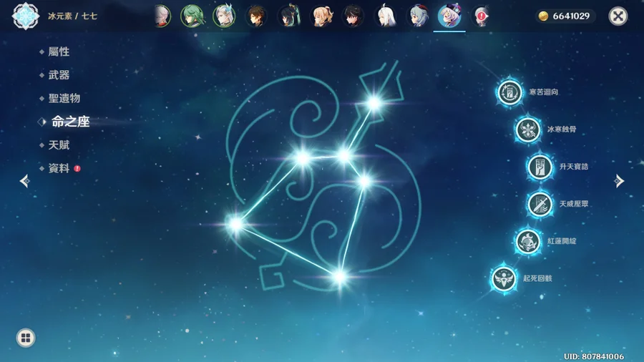Open the 冰寒蝕骨 snowflake constellation icon

pyautogui.click(x=528, y=129)
